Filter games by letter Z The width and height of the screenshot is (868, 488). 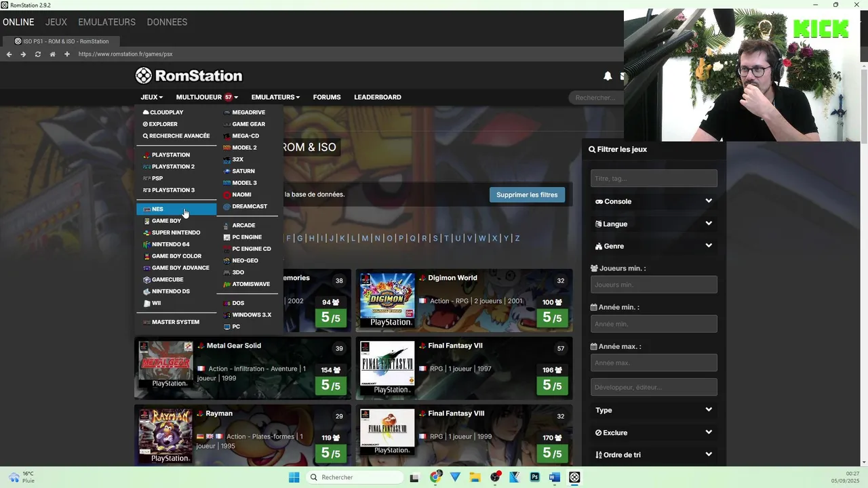click(x=517, y=239)
